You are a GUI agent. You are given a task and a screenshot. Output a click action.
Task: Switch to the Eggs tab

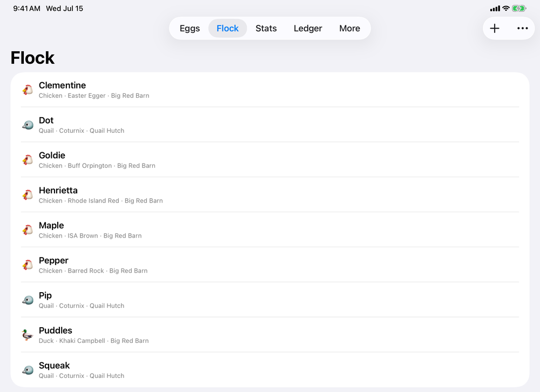[x=190, y=28]
